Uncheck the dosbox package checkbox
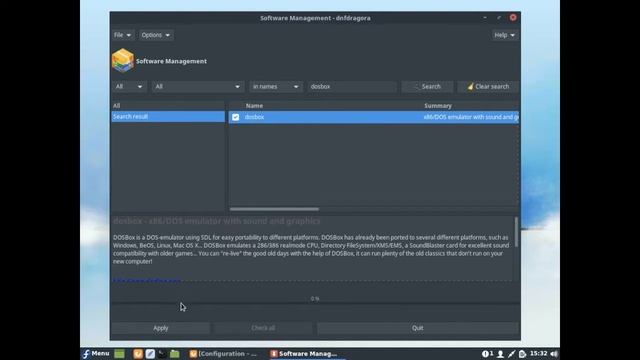The image size is (640, 360). (236, 117)
